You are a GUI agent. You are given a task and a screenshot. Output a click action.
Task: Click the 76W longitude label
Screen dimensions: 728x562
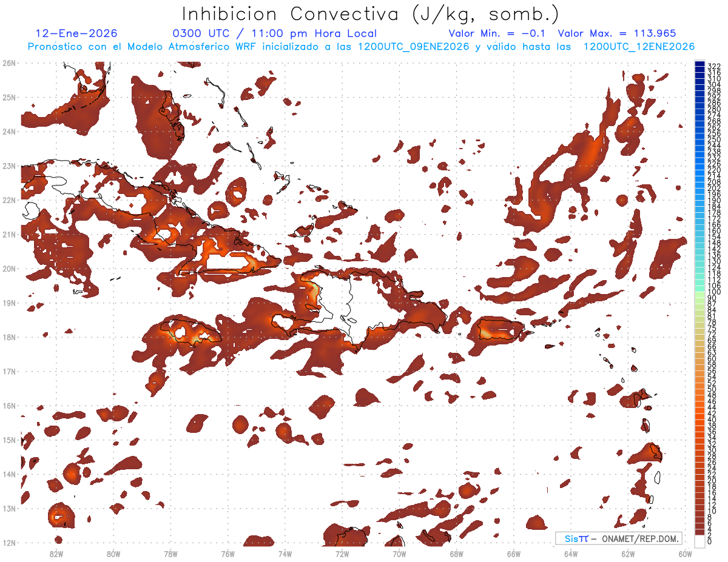(228, 554)
